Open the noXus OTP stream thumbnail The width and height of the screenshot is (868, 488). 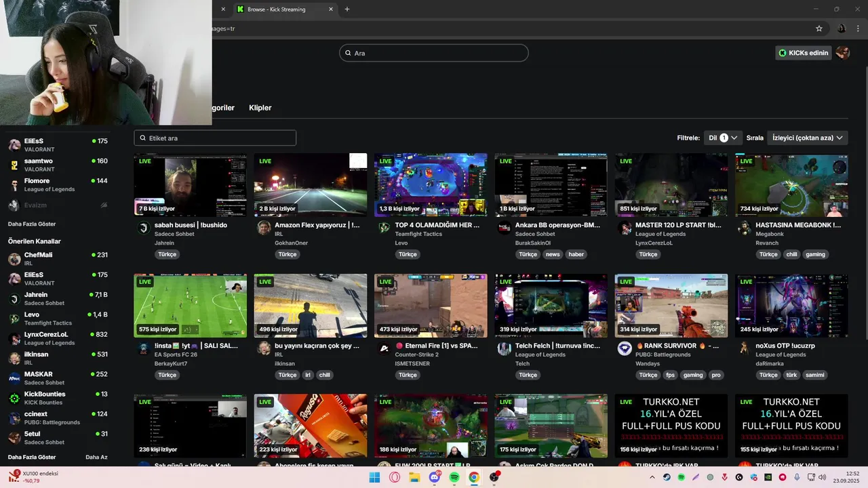(x=791, y=306)
